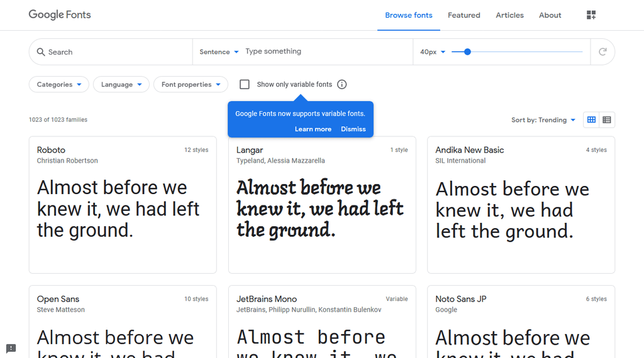The height and width of the screenshot is (358, 644).
Task: Switch to list view icon
Action: pyautogui.click(x=607, y=120)
